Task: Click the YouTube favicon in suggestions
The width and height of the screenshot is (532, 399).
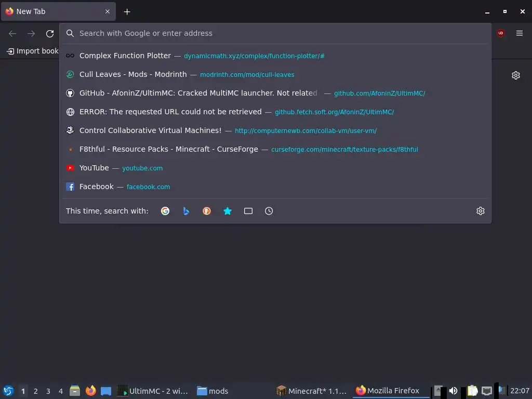Action: [70, 168]
